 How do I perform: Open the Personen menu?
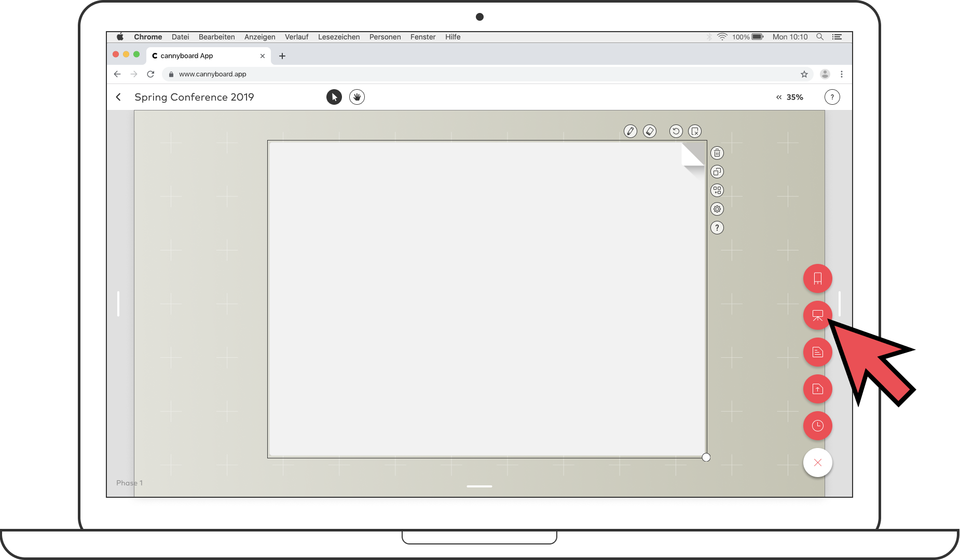pos(385,37)
